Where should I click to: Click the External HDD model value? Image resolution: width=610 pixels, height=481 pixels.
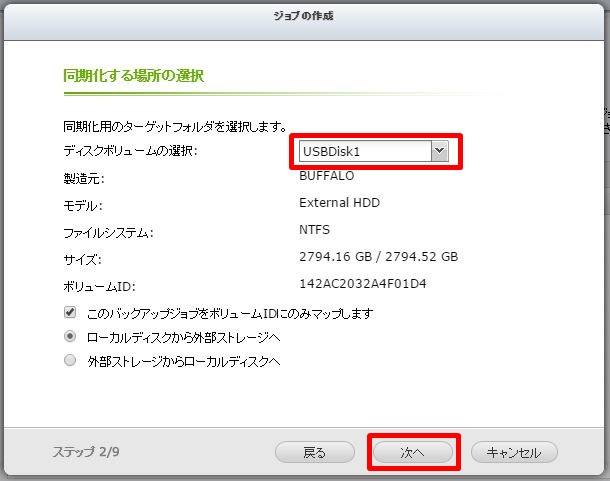(x=339, y=203)
